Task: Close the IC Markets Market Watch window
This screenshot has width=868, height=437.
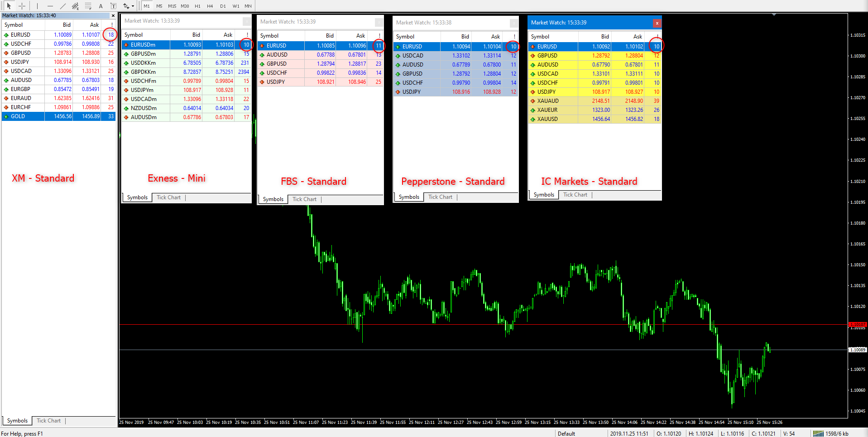Action: [x=657, y=23]
